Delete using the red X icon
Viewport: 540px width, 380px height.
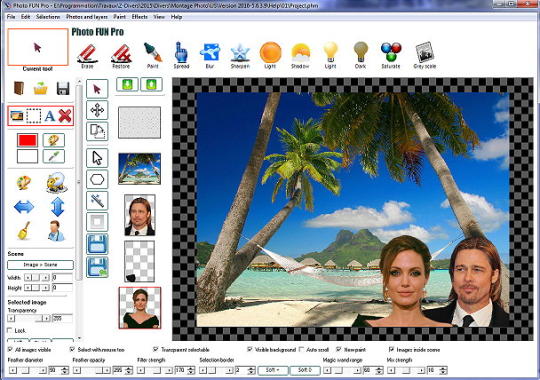click(x=65, y=116)
